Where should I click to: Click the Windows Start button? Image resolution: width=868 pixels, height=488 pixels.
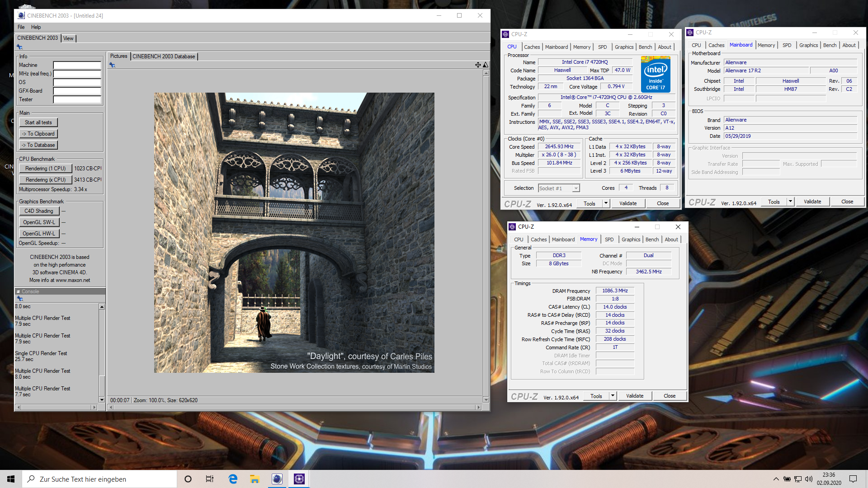pos(11,479)
